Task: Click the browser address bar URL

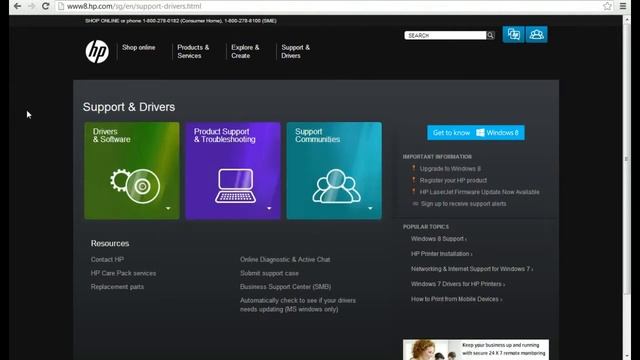Action: click(134, 6)
